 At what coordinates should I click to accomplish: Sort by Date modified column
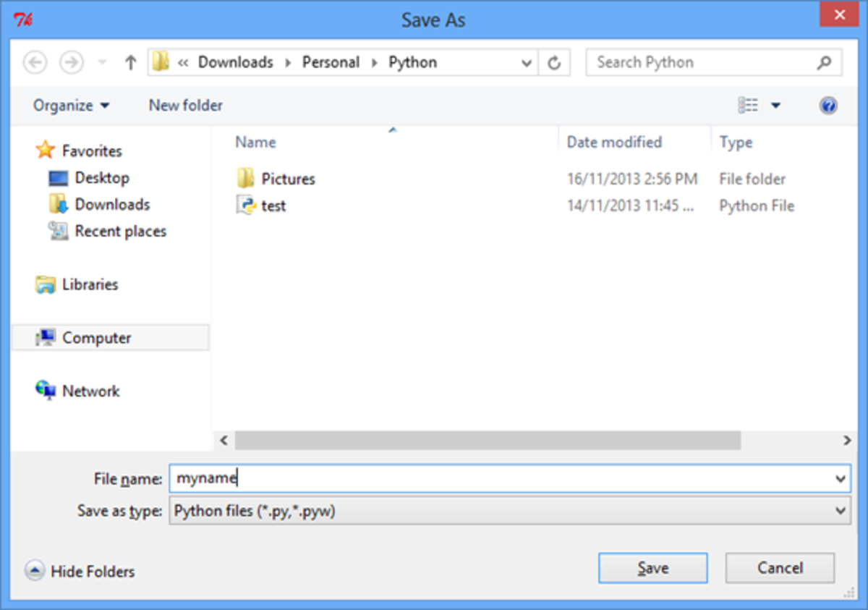click(614, 142)
